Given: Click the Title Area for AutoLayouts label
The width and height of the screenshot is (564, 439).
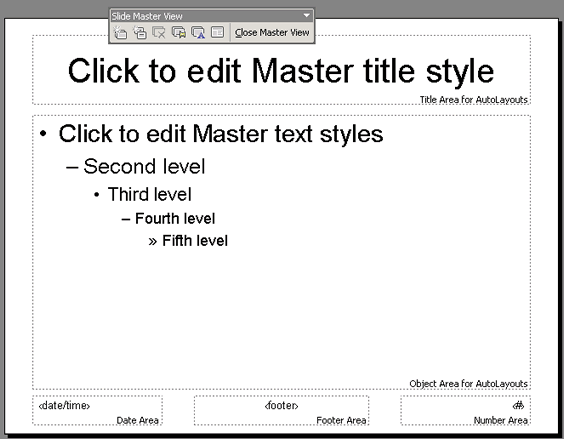Looking at the screenshot, I should tap(474, 100).
